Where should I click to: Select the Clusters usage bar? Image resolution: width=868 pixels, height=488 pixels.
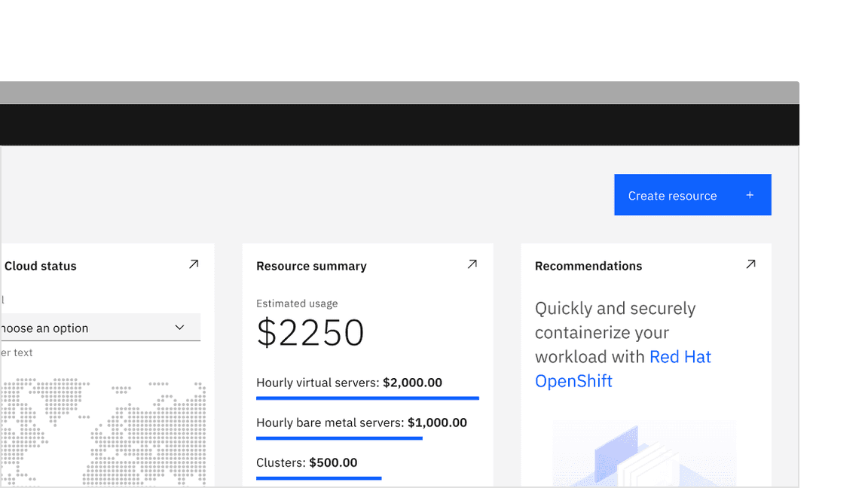[x=319, y=478]
